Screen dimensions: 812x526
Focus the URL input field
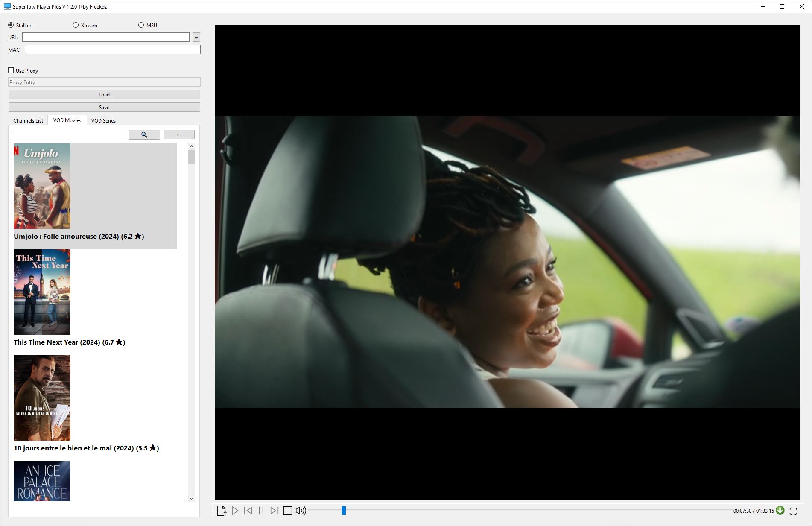click(x=106, y=38)
